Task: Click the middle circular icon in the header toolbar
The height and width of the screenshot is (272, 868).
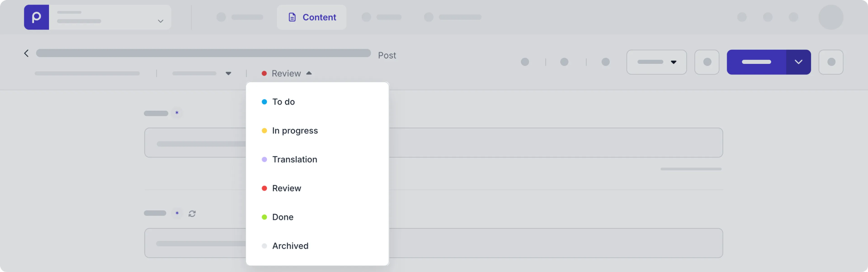Action: (x=564, y=62)
